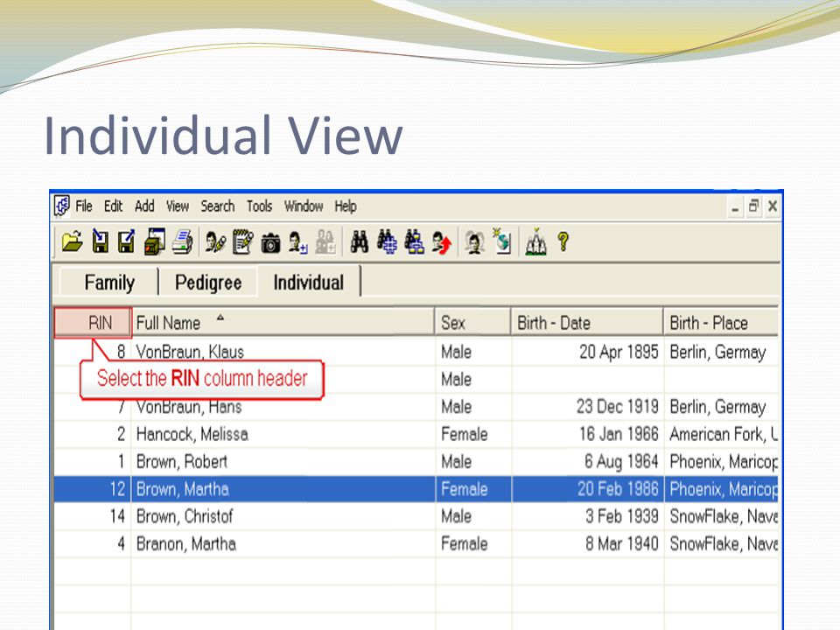Open the Edit menu
Viewport: 840px width, 630px height.
click(x=113, y=206)
